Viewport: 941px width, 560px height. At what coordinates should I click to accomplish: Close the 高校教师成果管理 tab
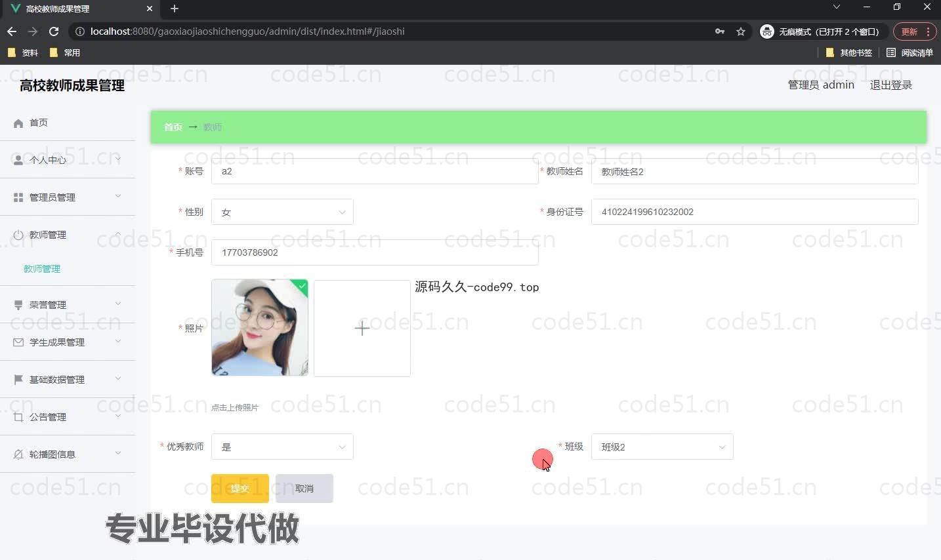click(150, 9)
